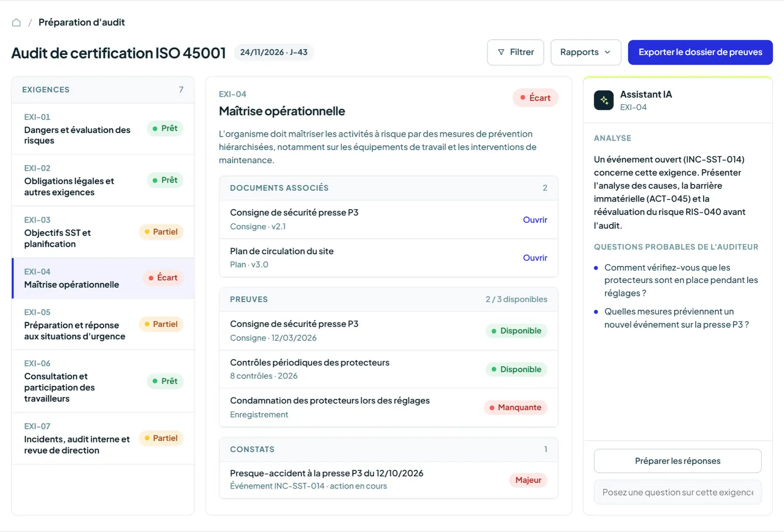Click the Disponible badge for Contrôles périodiques

[x=516, y=369]
